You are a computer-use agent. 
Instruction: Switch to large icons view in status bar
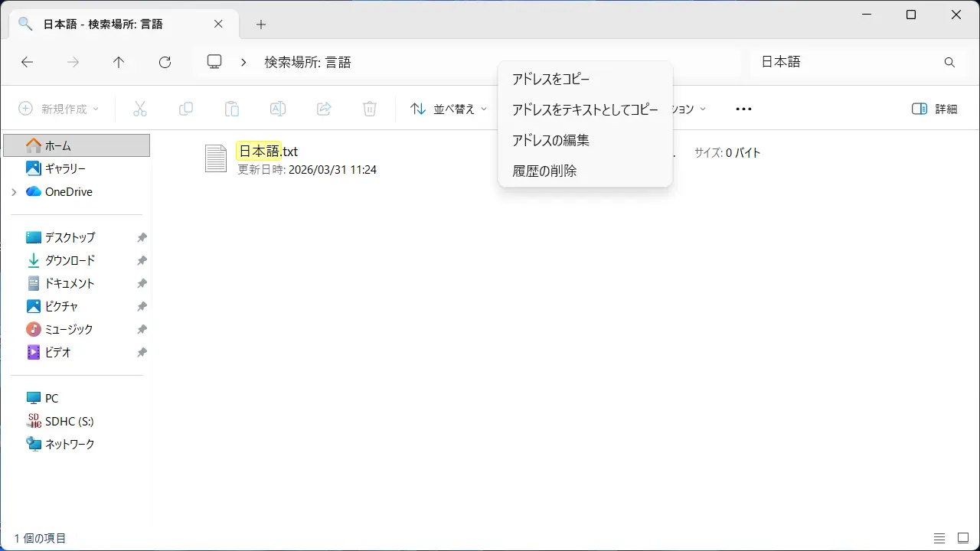pyautogui.click(x=962, y=539)
